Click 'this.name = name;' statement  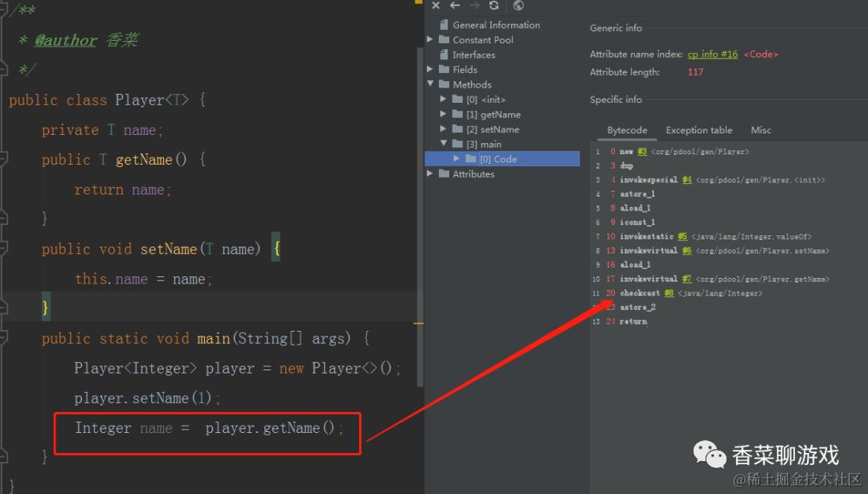pyautogui.click(x=144, y=279)
